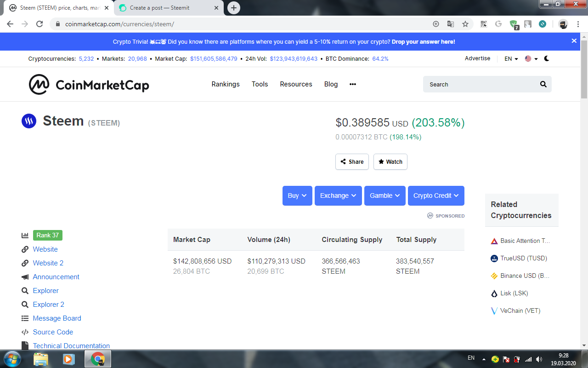588x368 pixels.
Task: Open a new browser tab
Action: click(x=234, y=8)
